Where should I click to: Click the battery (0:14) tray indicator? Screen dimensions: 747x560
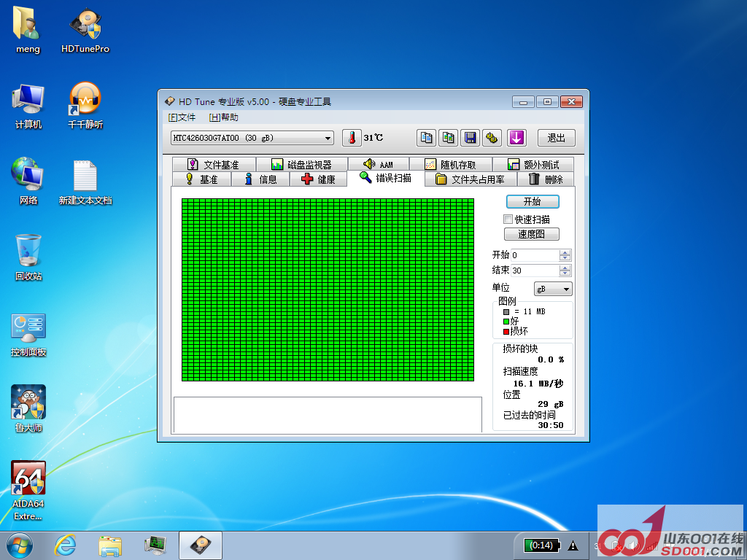pos(541,545)
